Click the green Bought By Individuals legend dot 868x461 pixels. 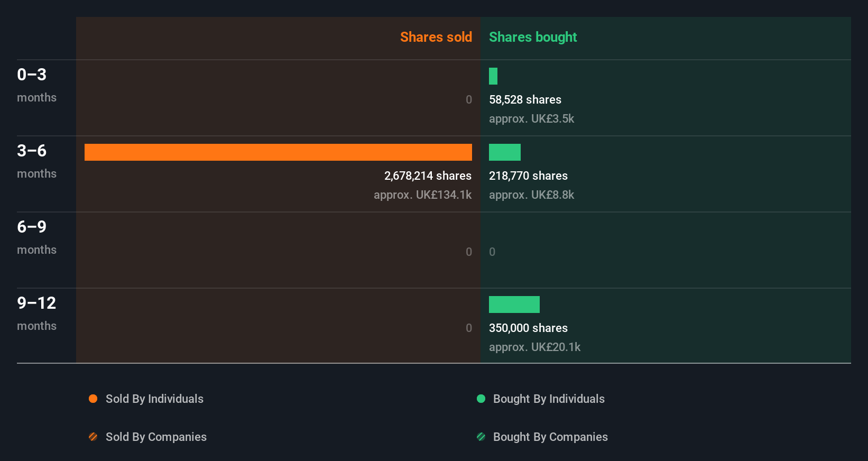pos(481,399)
